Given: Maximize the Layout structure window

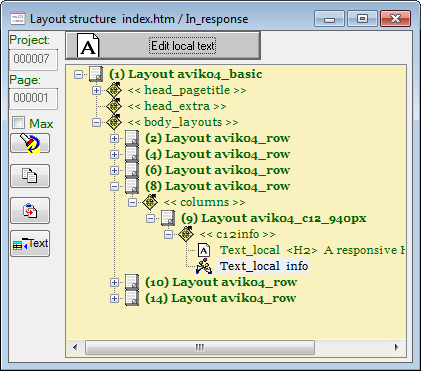Looking at the screenshot, I should pos(362,18).
